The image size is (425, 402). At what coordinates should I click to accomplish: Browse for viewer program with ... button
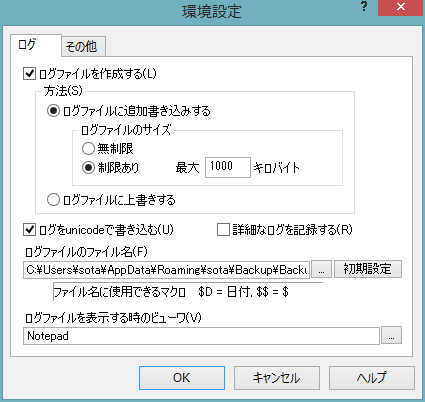[x=391, y=335]
